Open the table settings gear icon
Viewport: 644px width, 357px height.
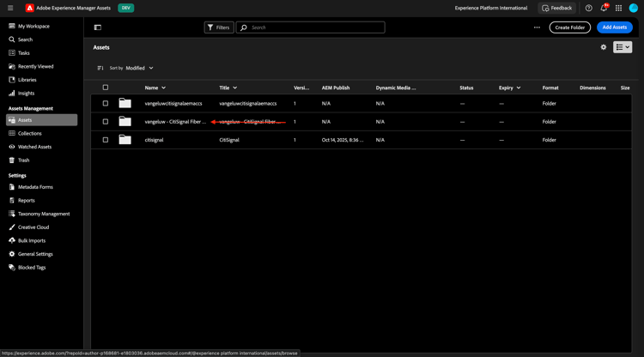point(604,47)
